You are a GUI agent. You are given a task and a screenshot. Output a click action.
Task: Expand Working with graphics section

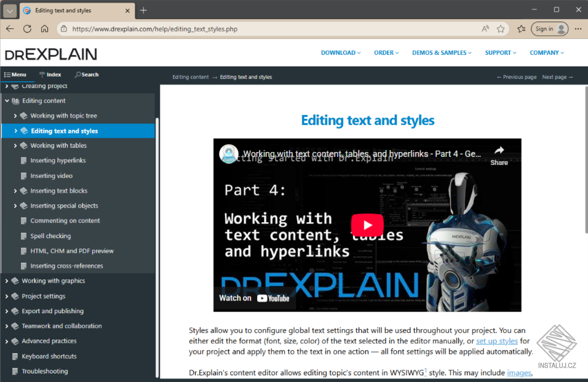pyautogui.click(x=7, y=281)
